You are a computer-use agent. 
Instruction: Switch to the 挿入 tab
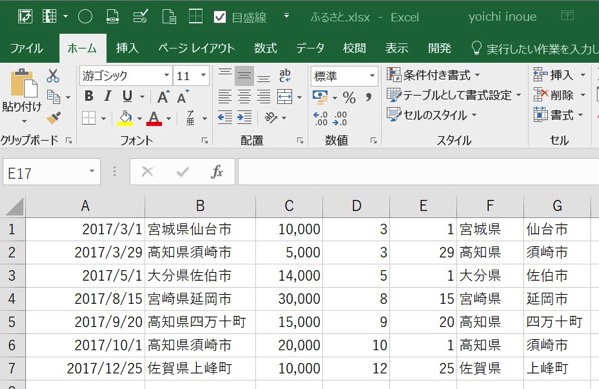127,48
